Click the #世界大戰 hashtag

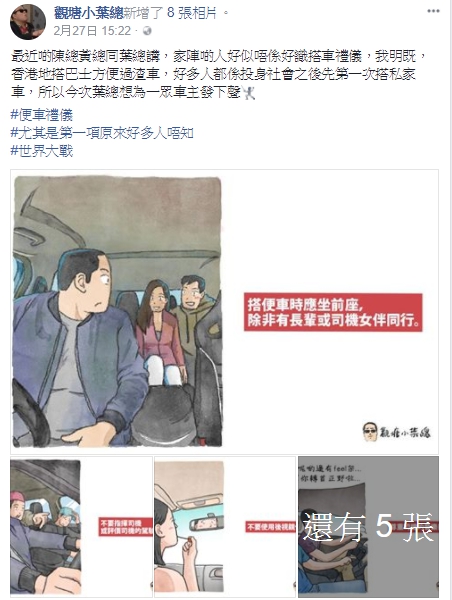(42, 151)
